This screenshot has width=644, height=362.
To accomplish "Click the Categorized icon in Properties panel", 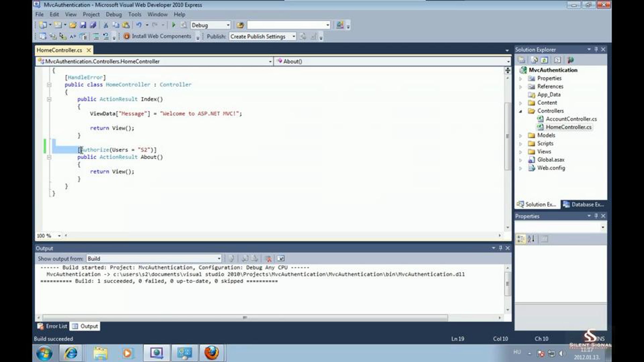I will pos(521,239).
